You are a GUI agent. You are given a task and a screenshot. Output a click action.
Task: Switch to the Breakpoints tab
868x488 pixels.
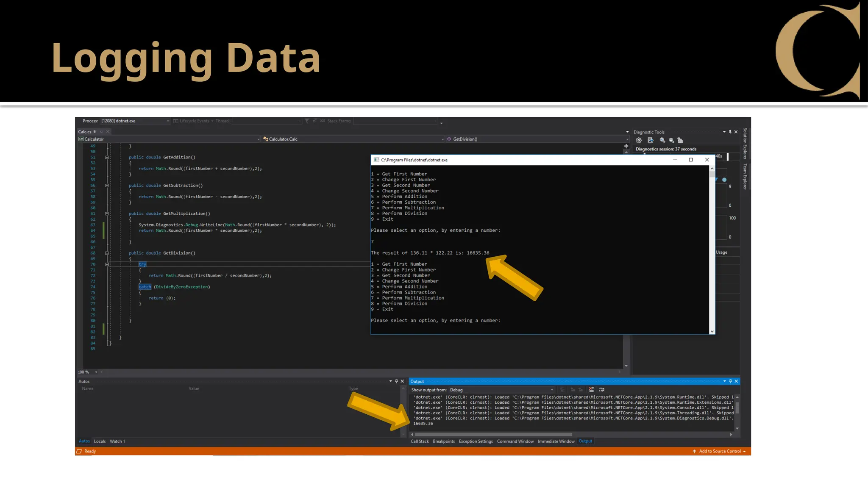click(443, 441)
